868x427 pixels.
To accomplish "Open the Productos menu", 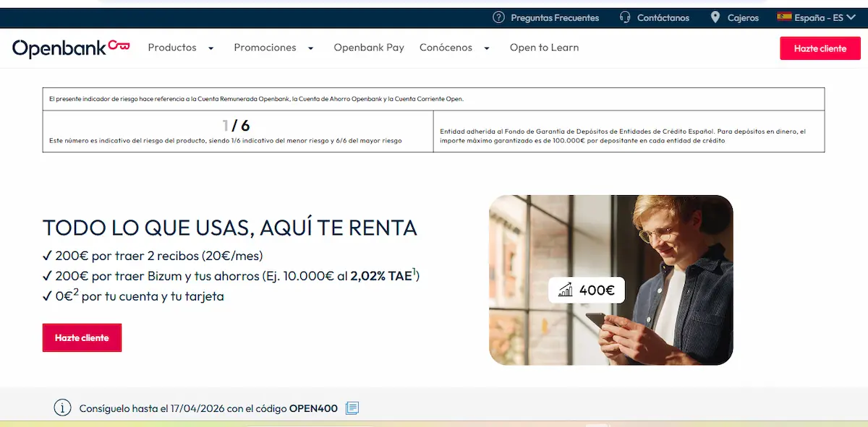I will click(172, 48).
